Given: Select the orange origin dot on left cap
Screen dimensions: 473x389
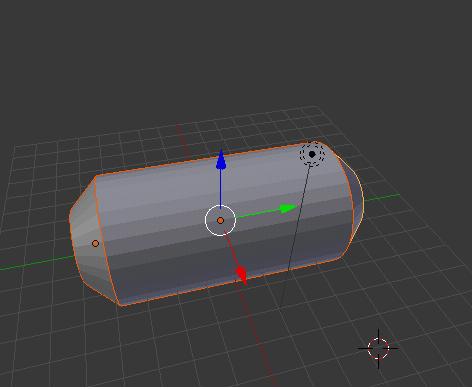Looking at the screenshot, I should pyautogui.click(x=95, y=244).
